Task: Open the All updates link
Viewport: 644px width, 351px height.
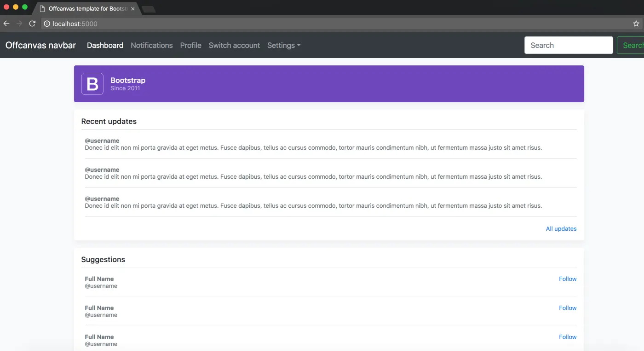Action: click(x=561, y=228)
